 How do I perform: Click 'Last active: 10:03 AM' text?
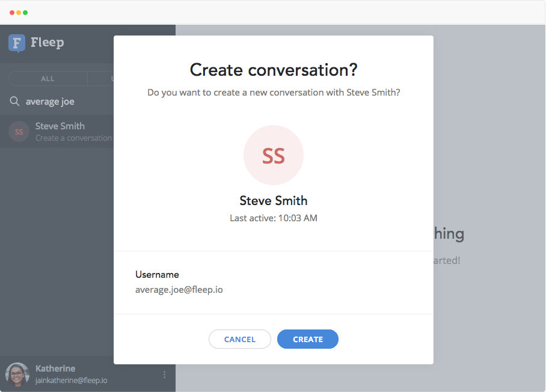[274, 218]
